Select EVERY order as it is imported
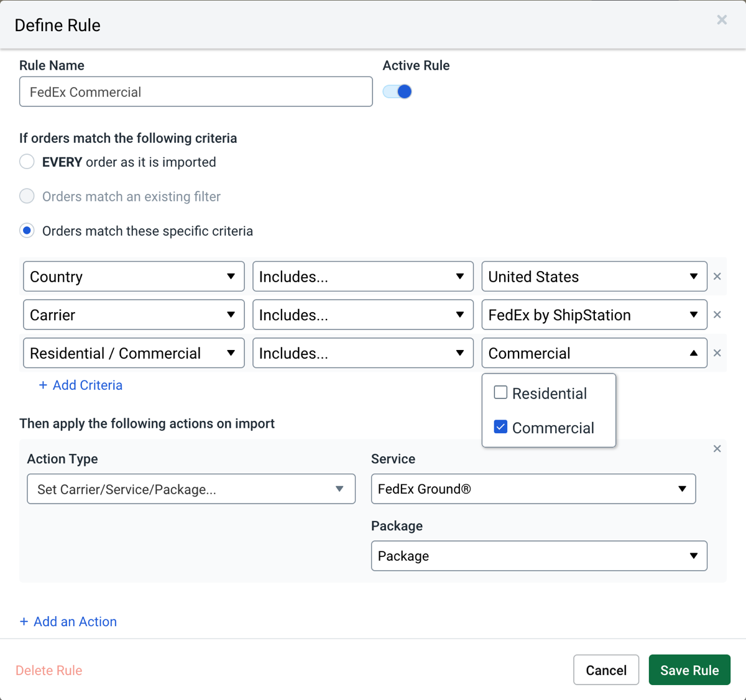The image size is (746, 700). (x=27, y=162)
